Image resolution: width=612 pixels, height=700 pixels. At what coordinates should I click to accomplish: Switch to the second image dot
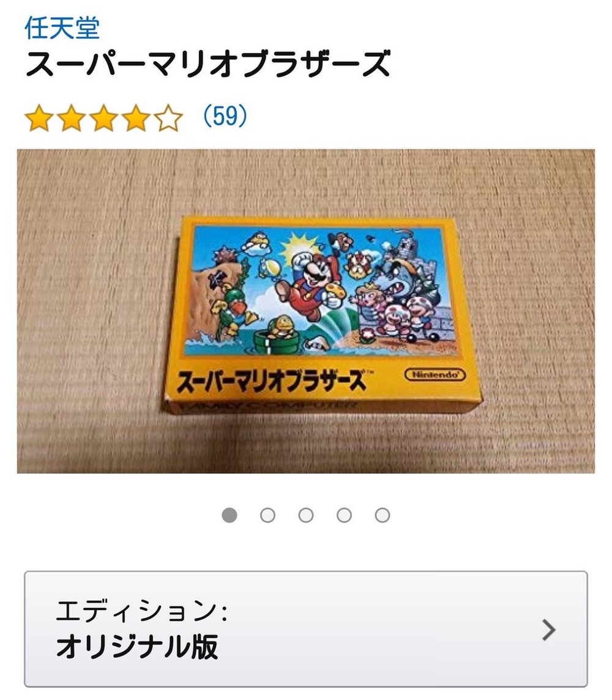pos(268,515)
